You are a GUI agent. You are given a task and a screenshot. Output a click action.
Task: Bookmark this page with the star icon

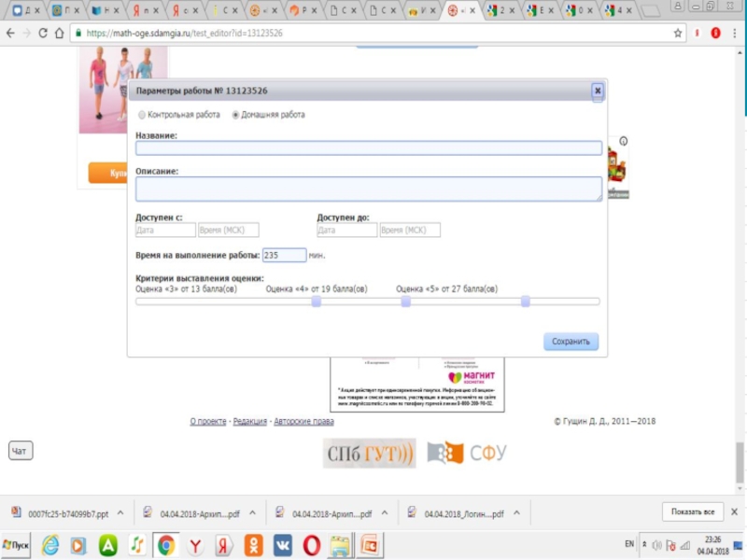click(x=678, y=33)
